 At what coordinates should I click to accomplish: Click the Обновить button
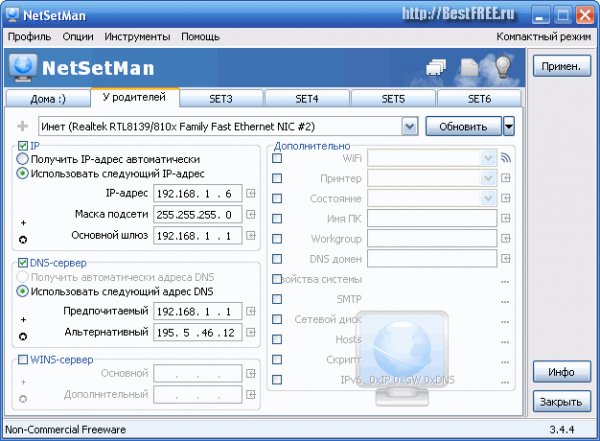tap(463, 126)
